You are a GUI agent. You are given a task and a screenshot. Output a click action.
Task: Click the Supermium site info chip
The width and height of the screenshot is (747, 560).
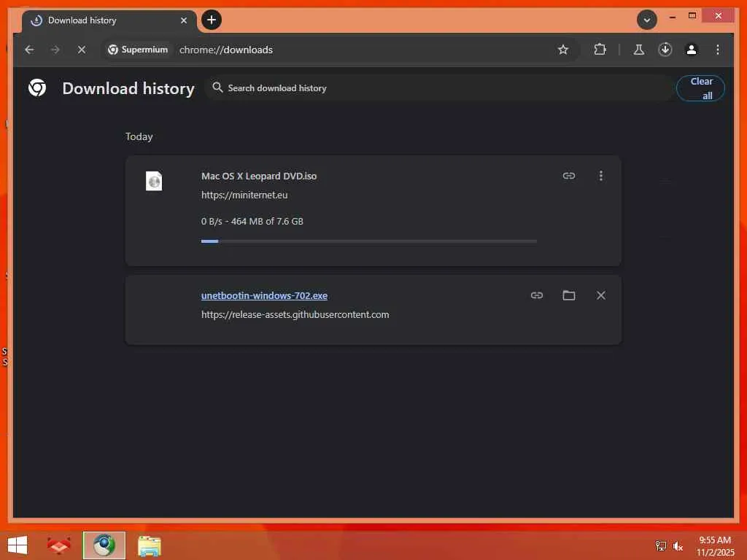click(138, 50)
